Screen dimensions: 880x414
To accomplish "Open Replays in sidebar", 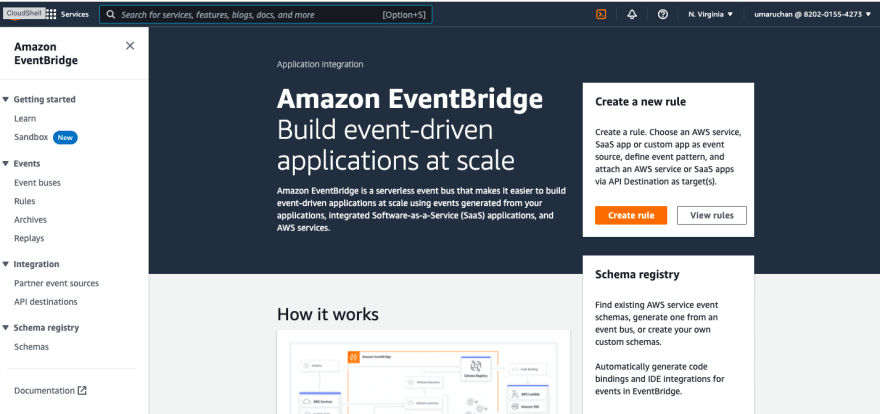I will pyautogui.click(x=29, y=238).
